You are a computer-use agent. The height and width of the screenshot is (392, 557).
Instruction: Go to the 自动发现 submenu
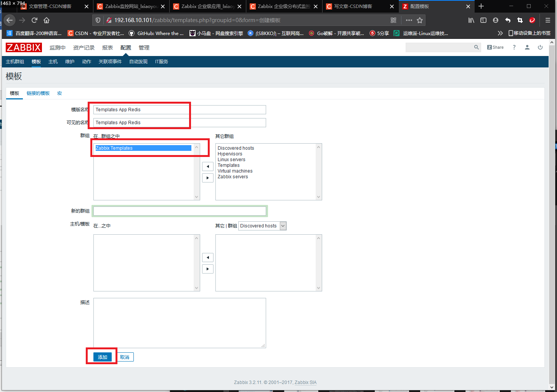[138, 62]
